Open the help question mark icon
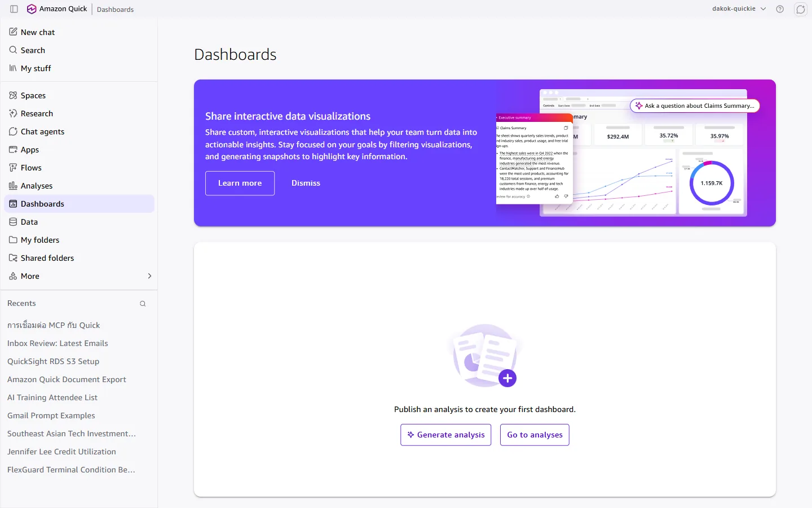The image size is (812, 508). point(780,9)
